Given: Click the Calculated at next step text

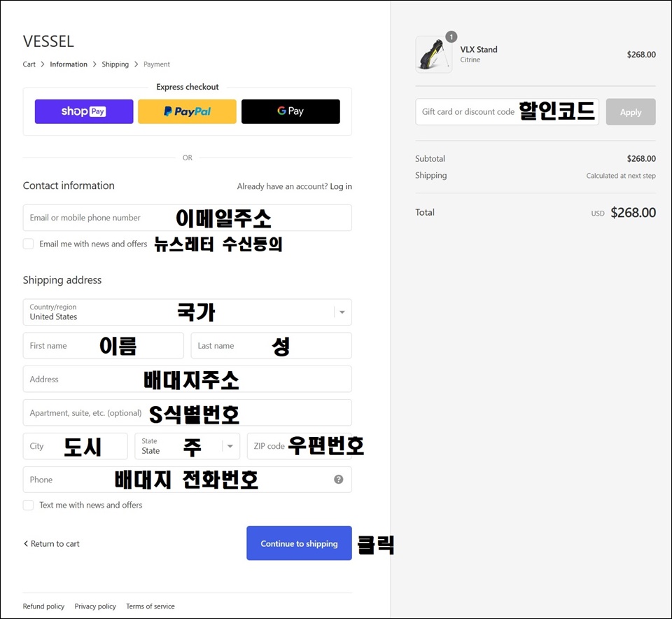Looking at the screenshot, I should (621, 176).
